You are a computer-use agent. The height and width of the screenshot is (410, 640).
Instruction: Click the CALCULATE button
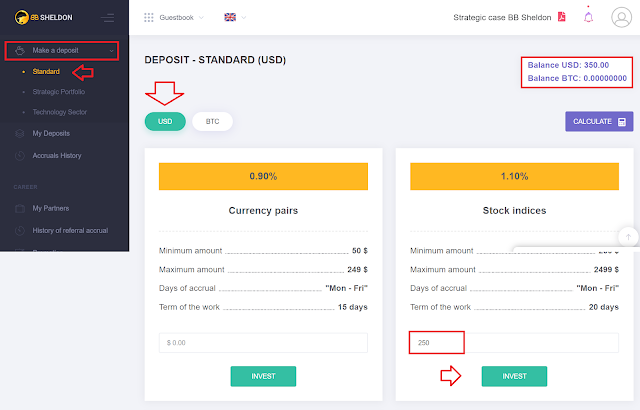599,122
